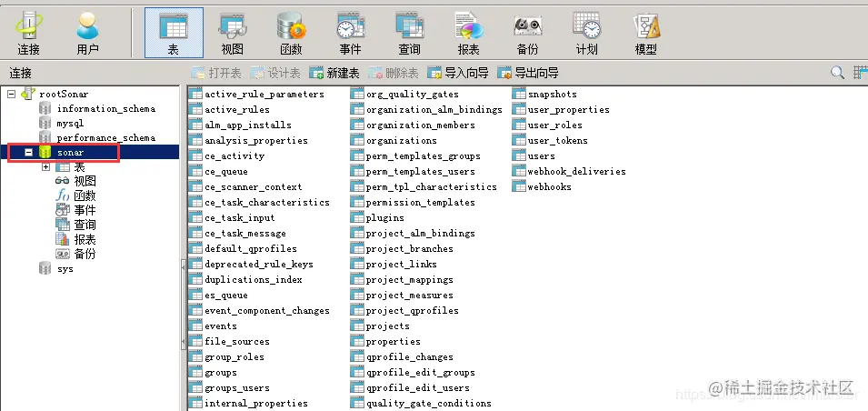Click the es_queue table icon

[196, 295]
